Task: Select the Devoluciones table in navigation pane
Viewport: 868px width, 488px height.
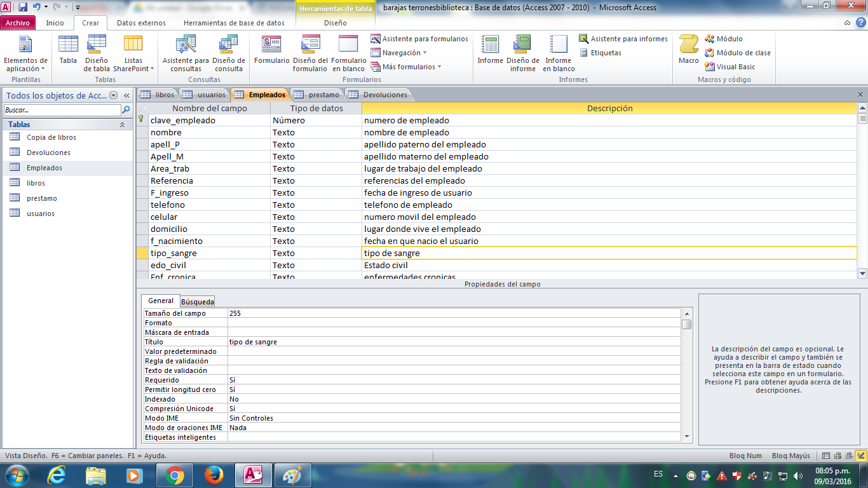Action: click(x=48, y=152)
